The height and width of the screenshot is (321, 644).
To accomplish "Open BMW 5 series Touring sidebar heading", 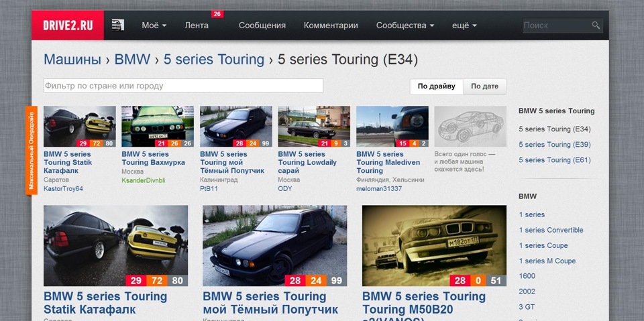I will (x=557, y=111).
